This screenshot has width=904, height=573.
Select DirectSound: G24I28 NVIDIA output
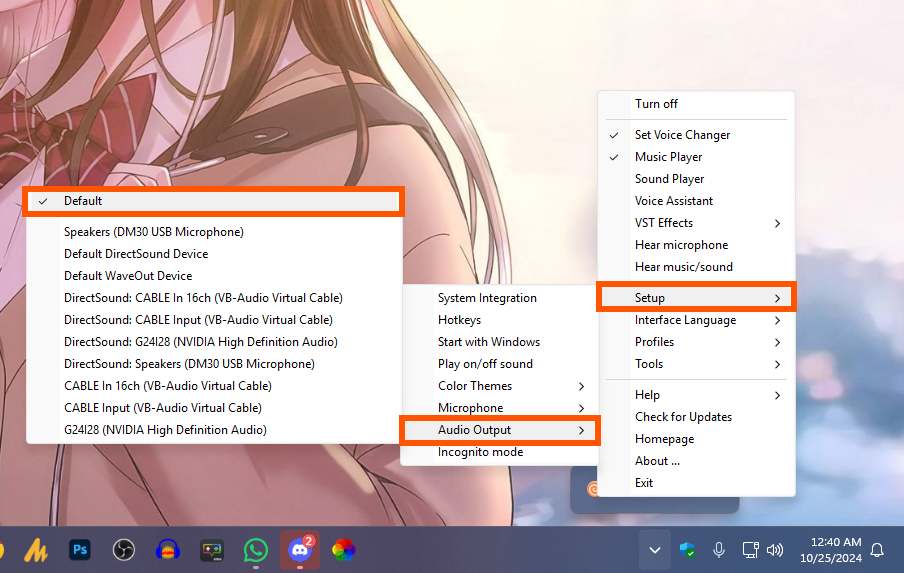pyautogui.click(x=213, y=342)
